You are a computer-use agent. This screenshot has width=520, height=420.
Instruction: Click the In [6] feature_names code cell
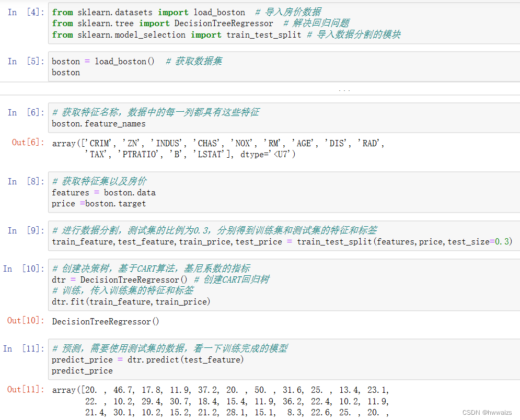[284, 118]
